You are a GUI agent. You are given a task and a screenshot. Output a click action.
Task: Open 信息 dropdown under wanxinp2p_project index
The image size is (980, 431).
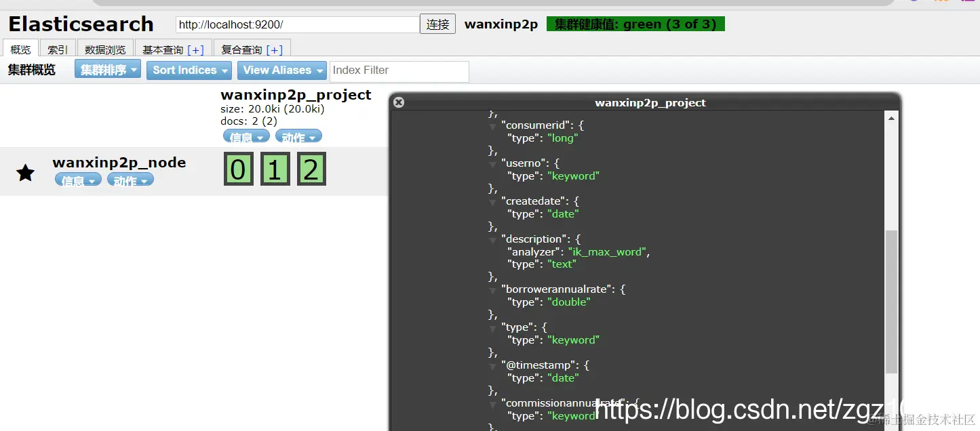click(x=246, y=136)
